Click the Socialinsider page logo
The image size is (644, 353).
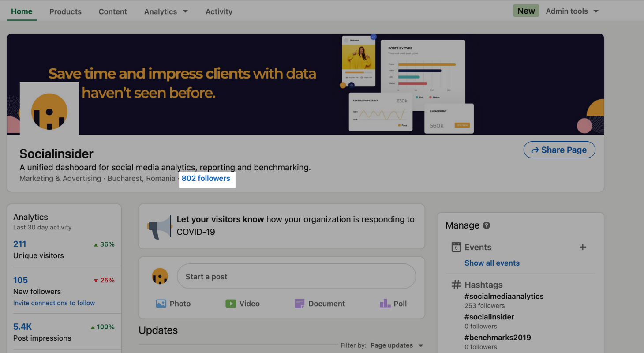click(x=49, y=109)
